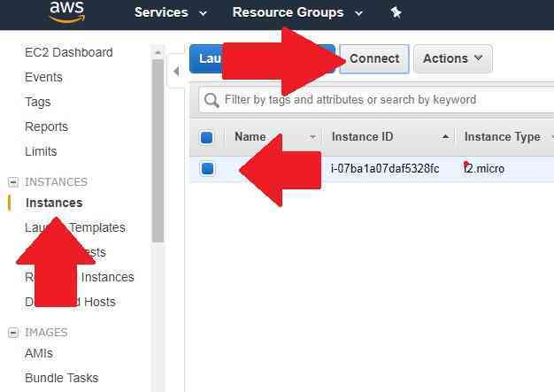
Task: Collapse the IMAGES section
Action: click(13, 333)
